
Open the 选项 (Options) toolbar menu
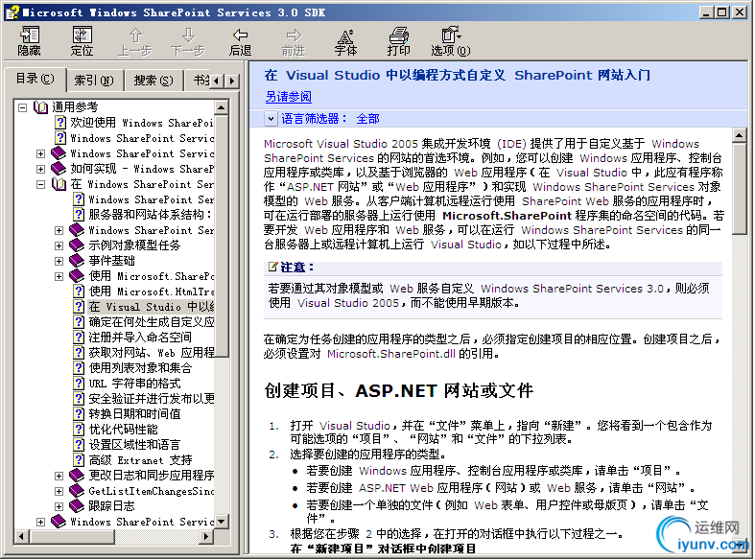[x=451, y=41]
